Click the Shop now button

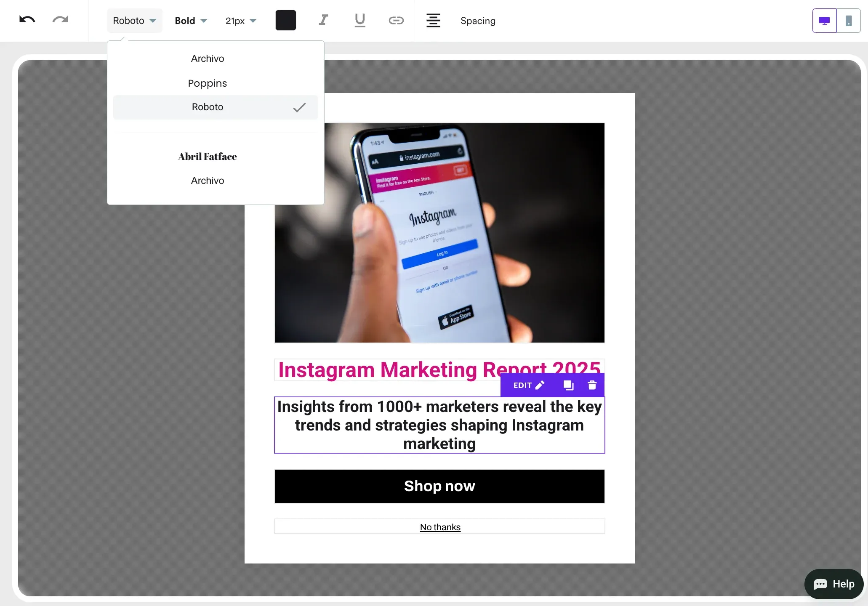(x=439, y=486)
